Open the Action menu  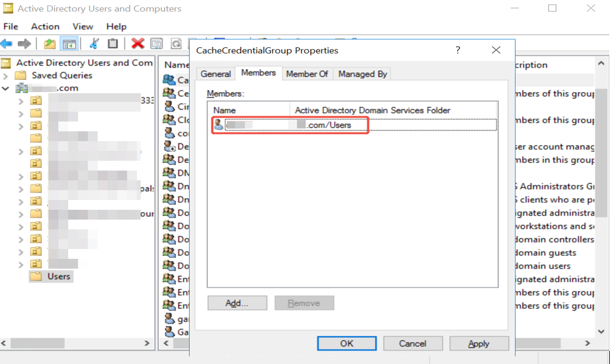(x=45, y=27)
